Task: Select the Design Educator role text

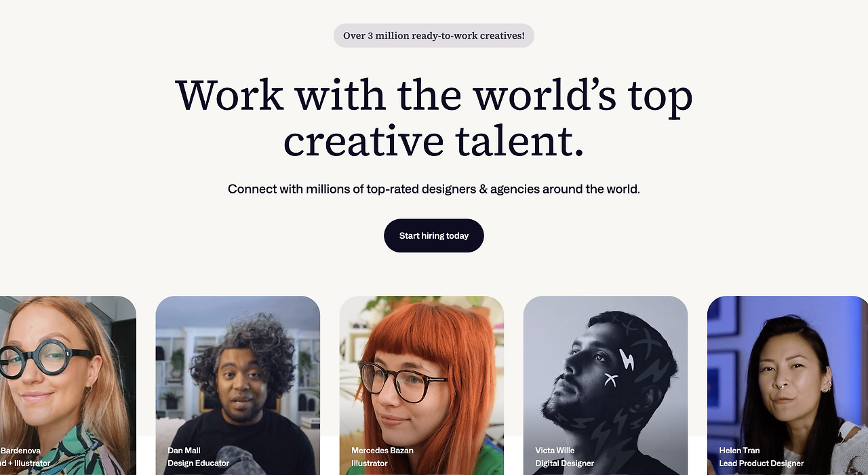Action: [x=199, y=463]
